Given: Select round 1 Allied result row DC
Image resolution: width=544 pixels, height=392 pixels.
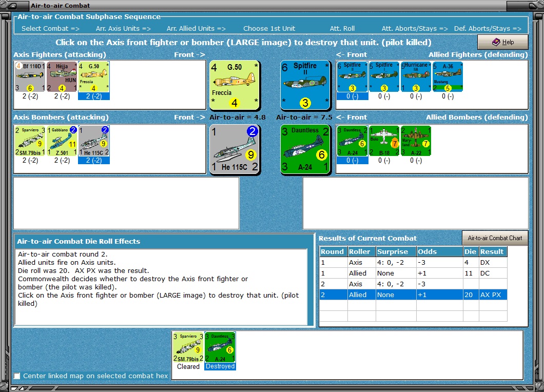Looking at the screenshot, I should coord(413,273).
